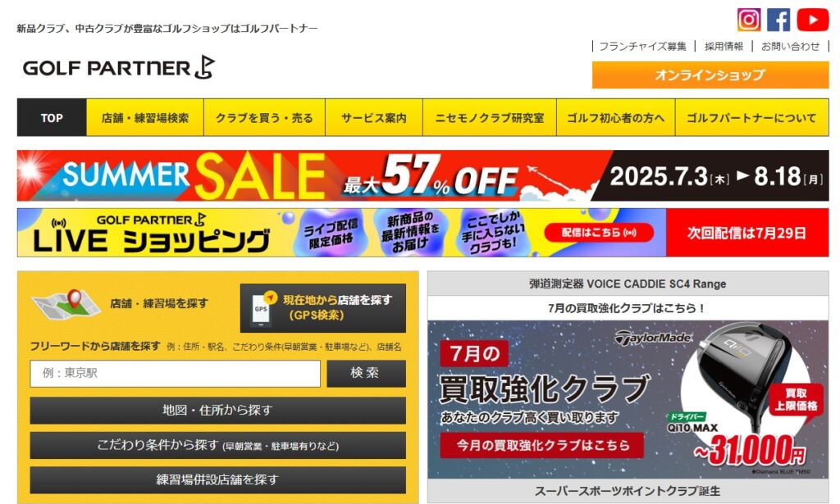840x504 pixels.
Task: Click the オンラインショップ orange button
Action: pyautogui.click(x=710, y=75)
